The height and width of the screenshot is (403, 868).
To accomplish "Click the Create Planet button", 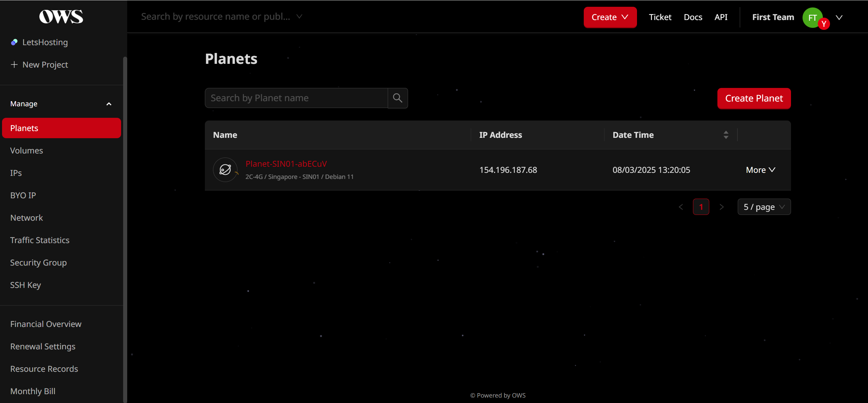I will pos(754,98).
